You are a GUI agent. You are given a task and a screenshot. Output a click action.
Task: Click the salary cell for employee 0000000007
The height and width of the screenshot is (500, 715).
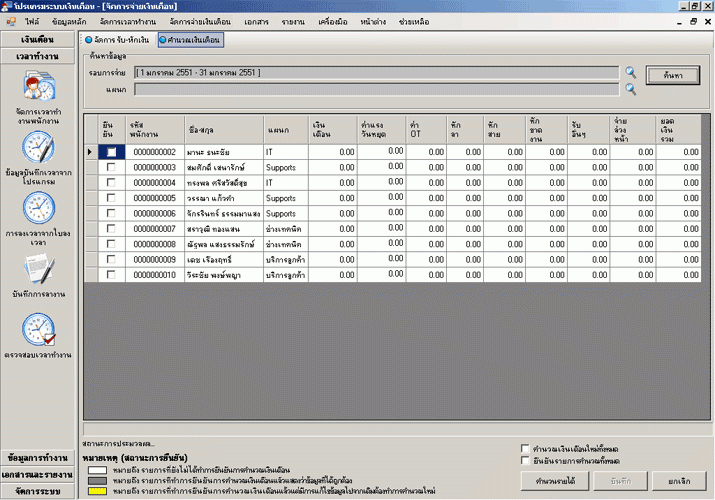click(x=332, y=229)
